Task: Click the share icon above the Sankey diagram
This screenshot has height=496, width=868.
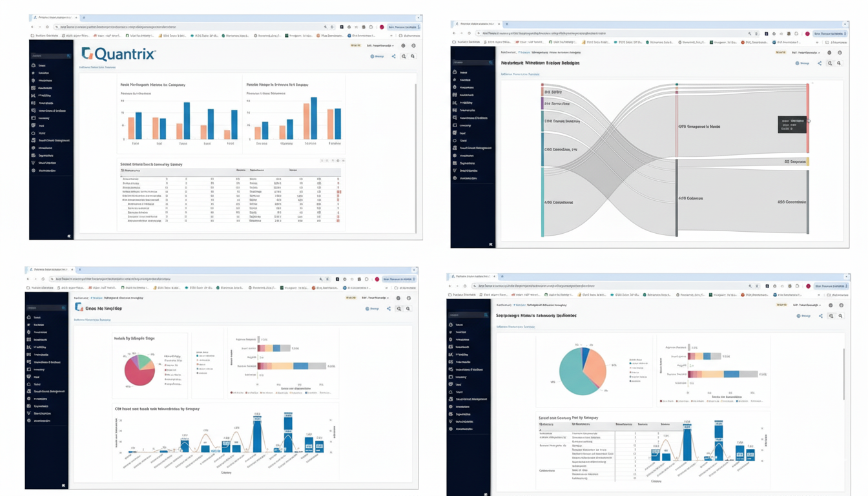Action: tap(820, 63)
